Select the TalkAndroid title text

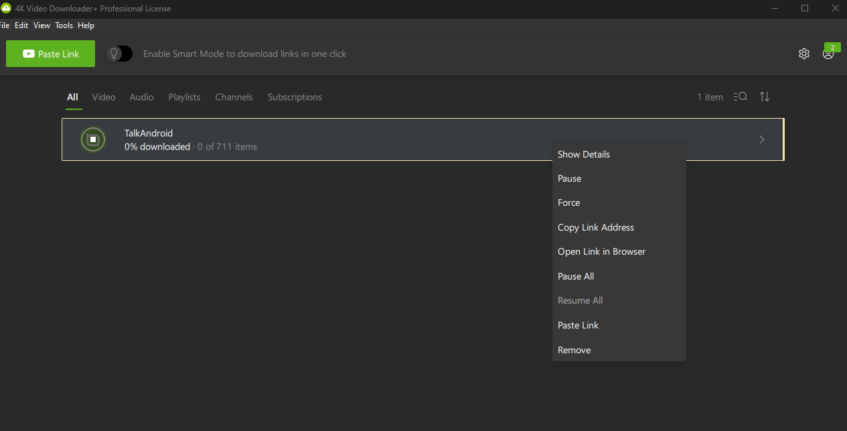click(x=149, y=133)
